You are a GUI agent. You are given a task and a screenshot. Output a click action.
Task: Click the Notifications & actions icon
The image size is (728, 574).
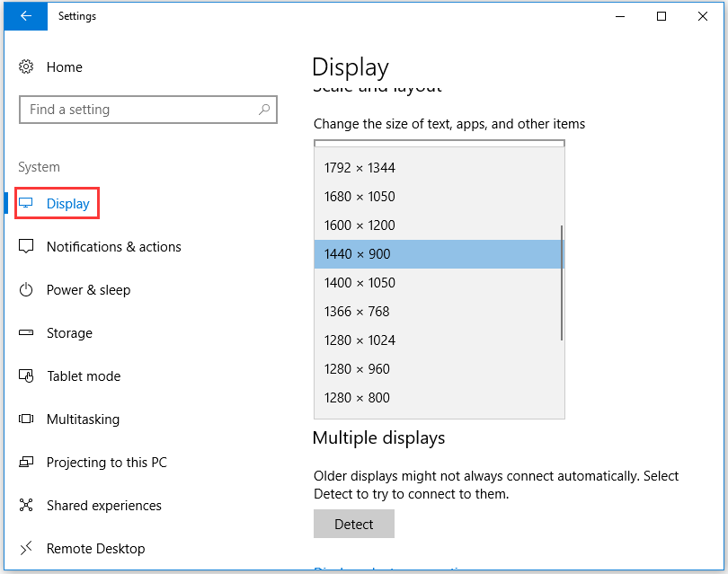click(x=26, y=246)
